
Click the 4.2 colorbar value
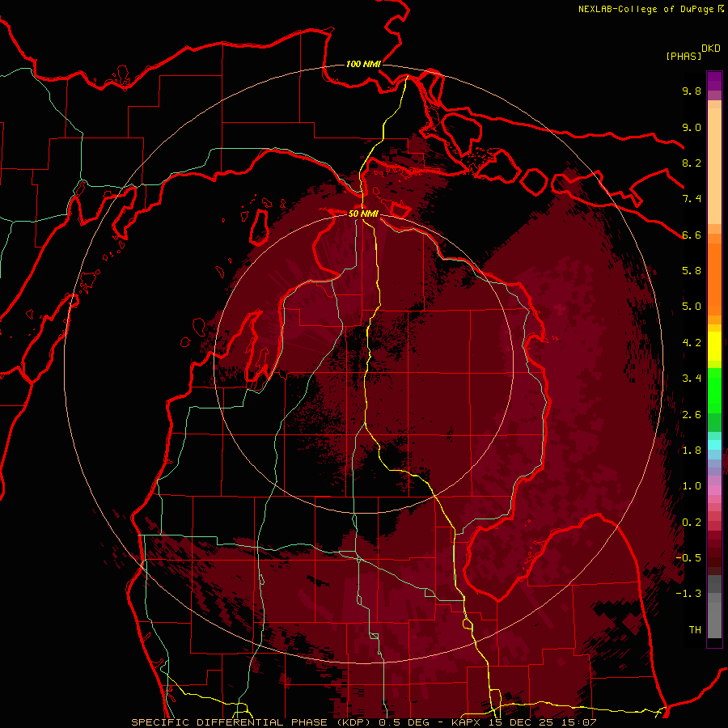(x=692, y=343)
